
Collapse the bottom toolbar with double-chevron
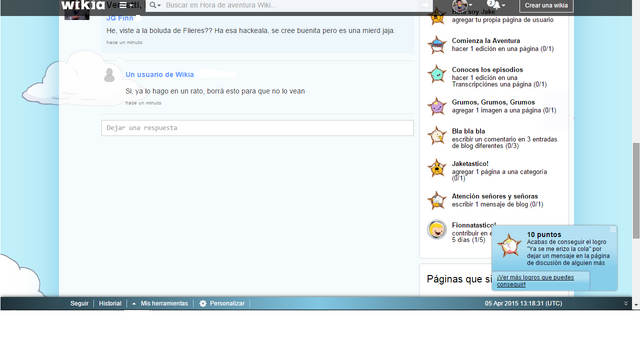[x=626, y=303]
